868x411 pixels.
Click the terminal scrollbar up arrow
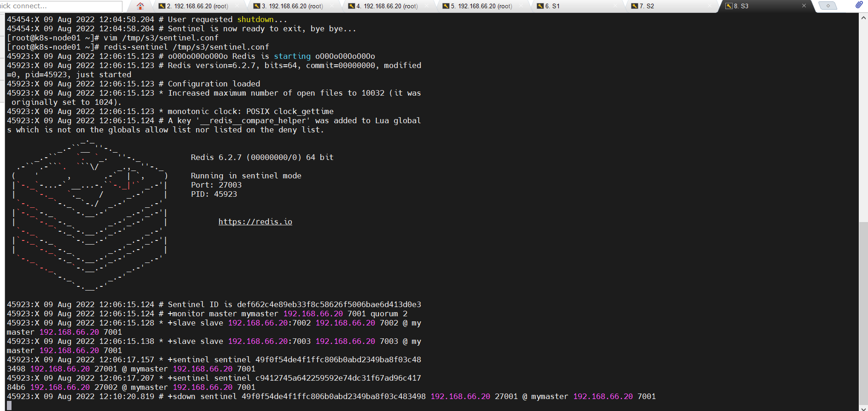tap(863, 17)
